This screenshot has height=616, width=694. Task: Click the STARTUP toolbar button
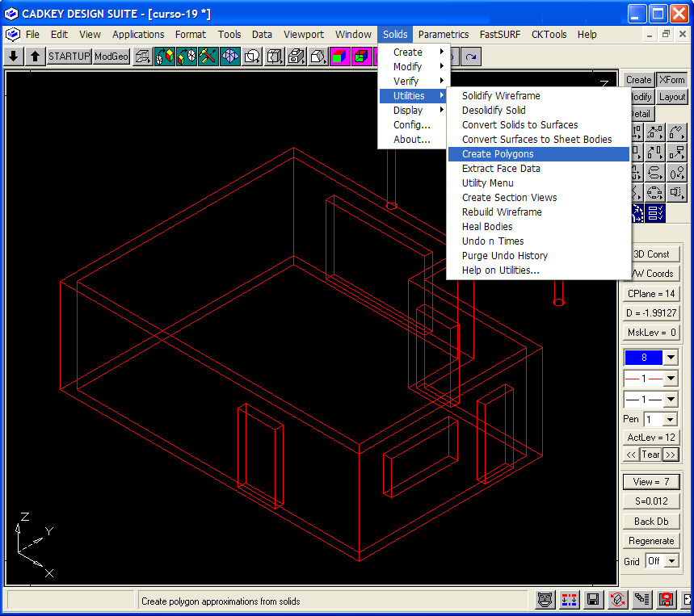pos(69,57)
